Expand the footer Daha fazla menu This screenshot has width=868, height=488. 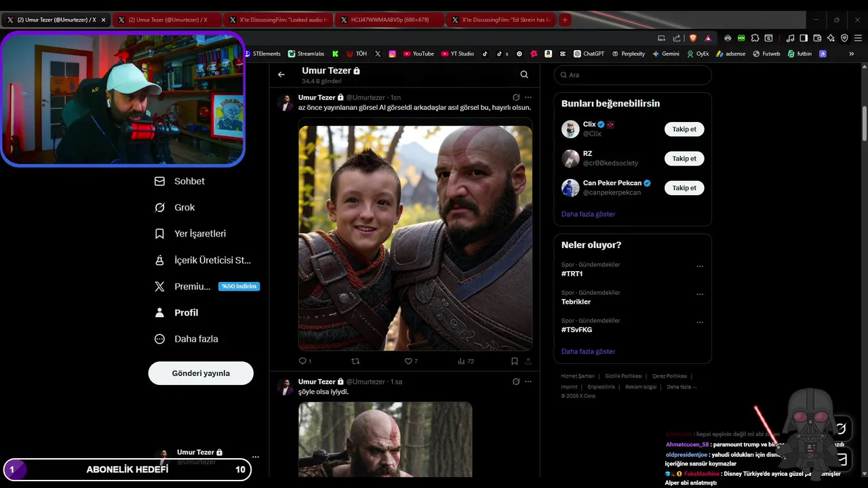pos(681,387)
